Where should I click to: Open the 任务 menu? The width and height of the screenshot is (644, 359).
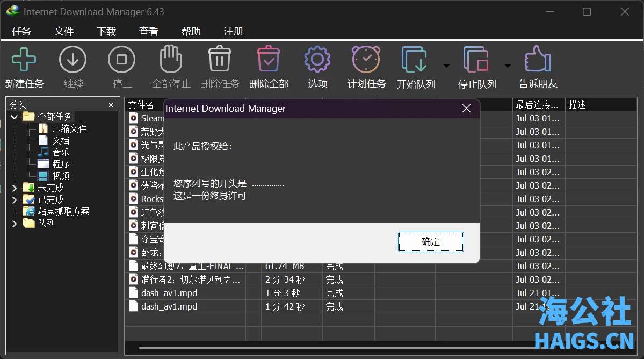coord(21,32)
